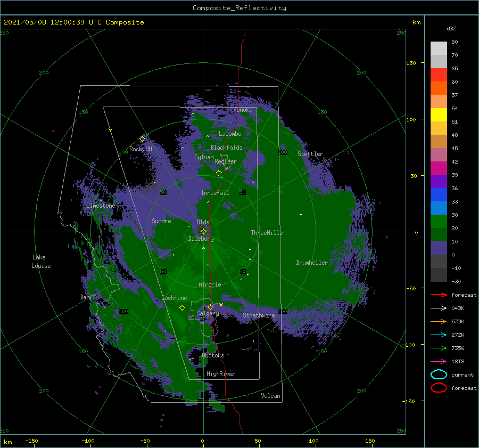Click the yellow radar site marker at Olds
The height and width of the screenshot is (448, 479).
(203, 232)
